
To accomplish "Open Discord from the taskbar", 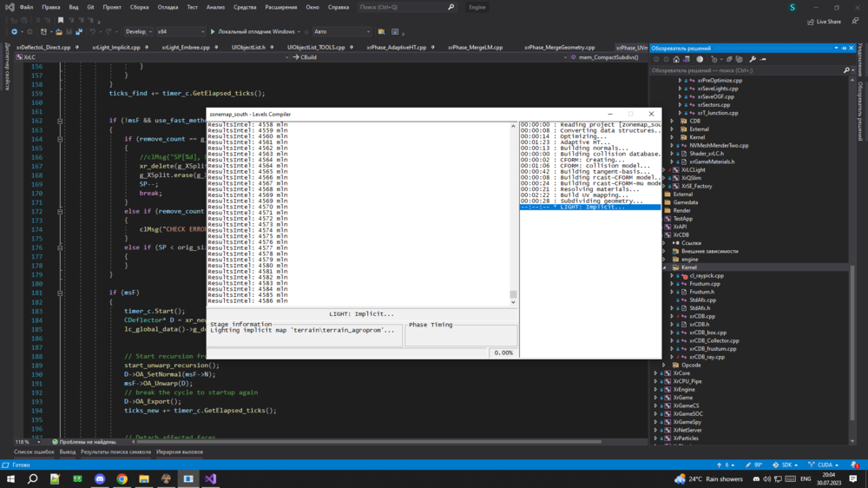I will pyautogui.click(x=100, y=478).
